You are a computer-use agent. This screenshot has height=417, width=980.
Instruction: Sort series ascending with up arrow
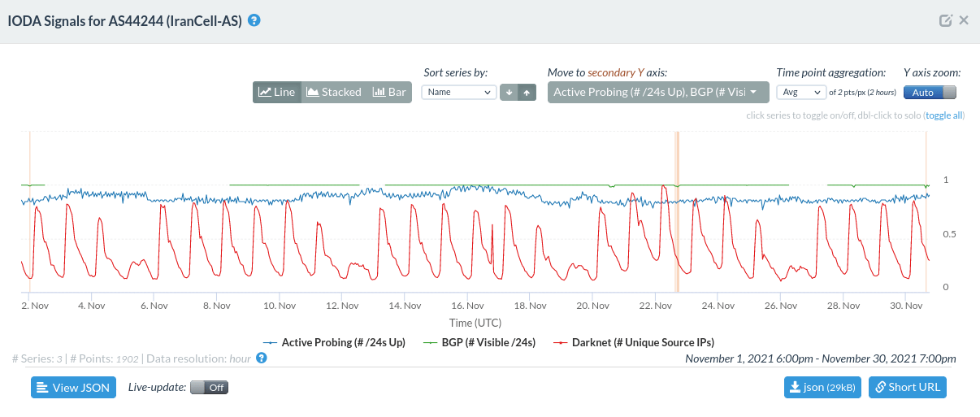(527, 92)
